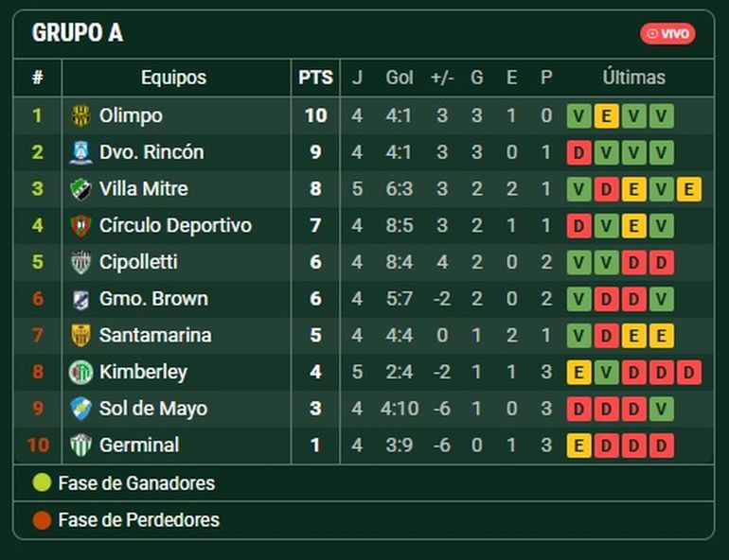Viewport: 729px width, 560px height.
Task: Click the Olimpo team crest icon
Action: (x=81, y=116)
